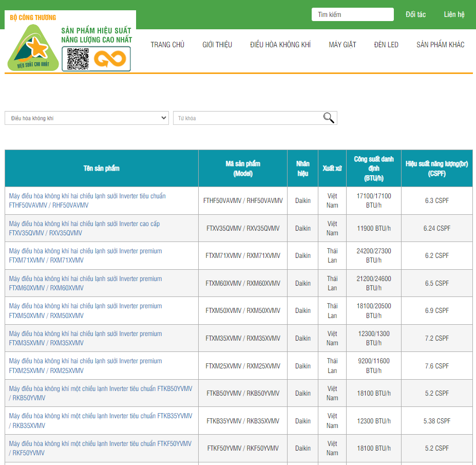This screenshot has height=465, width=476.
Task: Click model cell FTXM71XVMV / RXM71XVMV
Action: pyautogui.click(x=243, y=255)
